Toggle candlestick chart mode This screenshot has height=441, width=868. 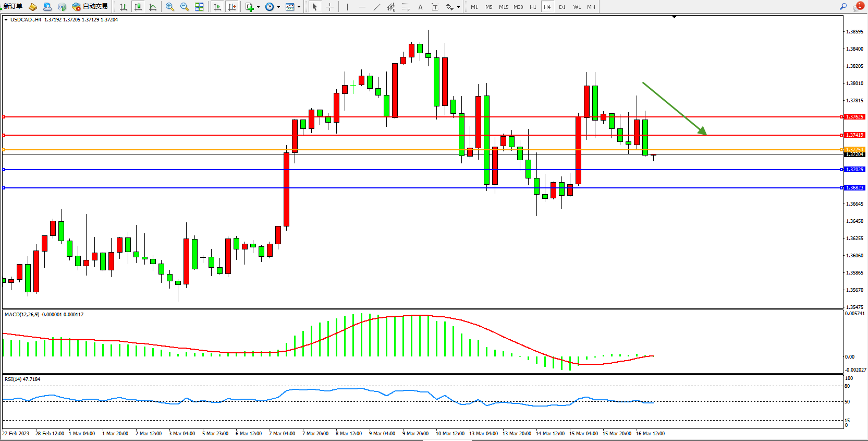click(138, 7)
